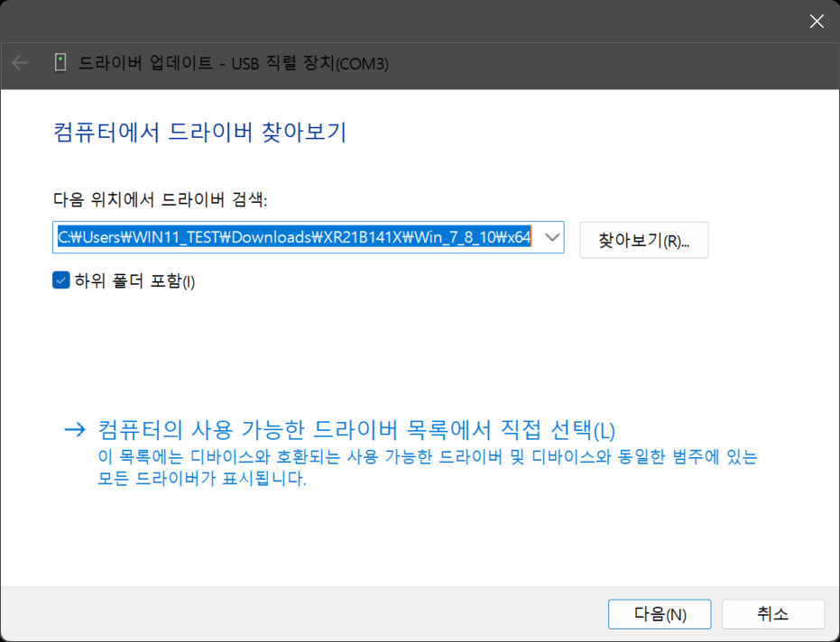Click the arrow icon beside driver list link

tap(75, 429)
